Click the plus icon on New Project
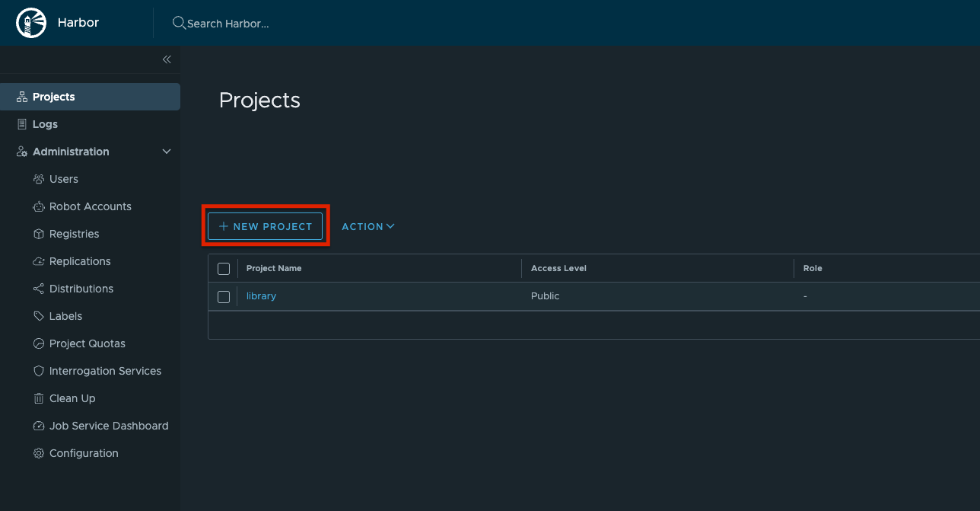The image size is (980, 511). click(224, 226)
